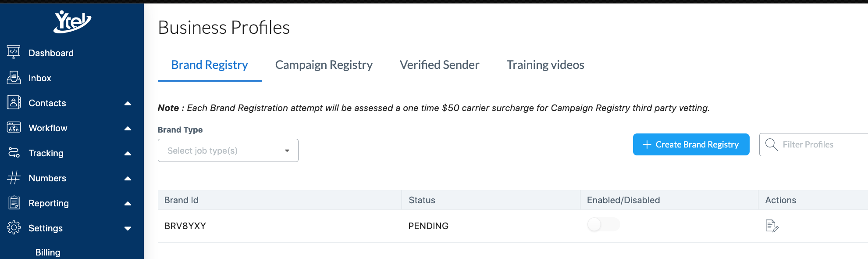This screenshot has width=868, height=259.
Task: Expand the Contacts menu arrow
Action: point(128,103)
